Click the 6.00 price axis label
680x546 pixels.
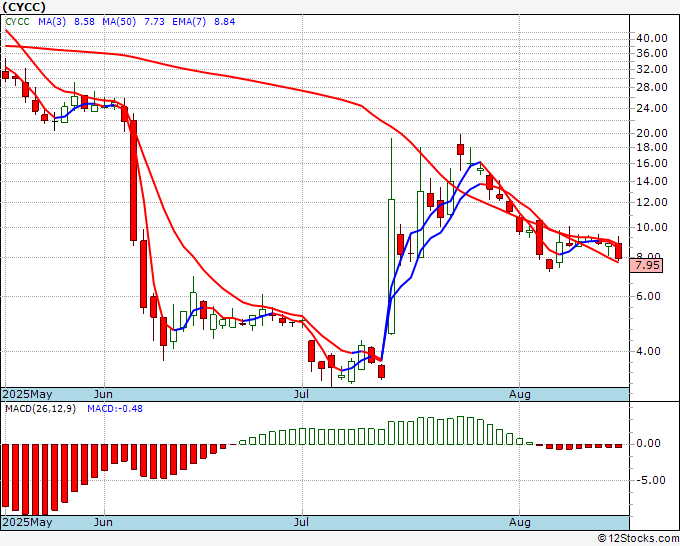pos(648,297)
